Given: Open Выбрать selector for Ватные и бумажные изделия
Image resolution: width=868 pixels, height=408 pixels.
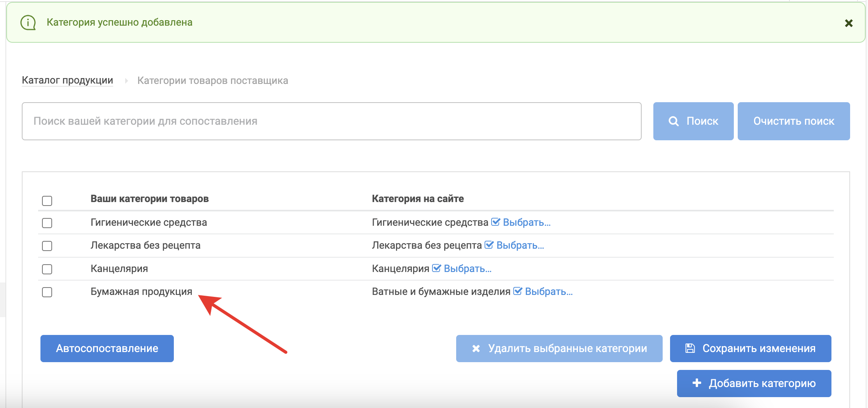Looking at the screenshot, I should coord(548,291).
